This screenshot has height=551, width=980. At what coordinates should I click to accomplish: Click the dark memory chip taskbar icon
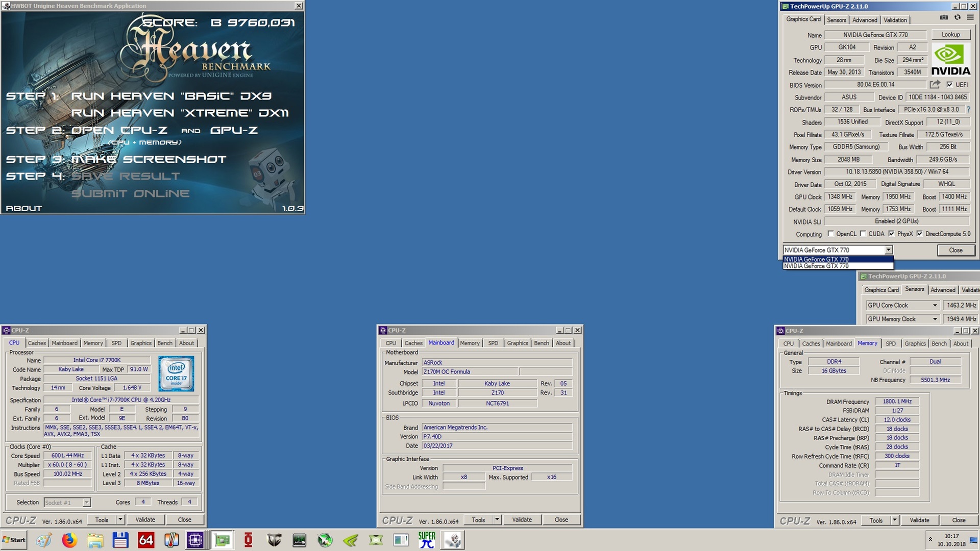300,540
